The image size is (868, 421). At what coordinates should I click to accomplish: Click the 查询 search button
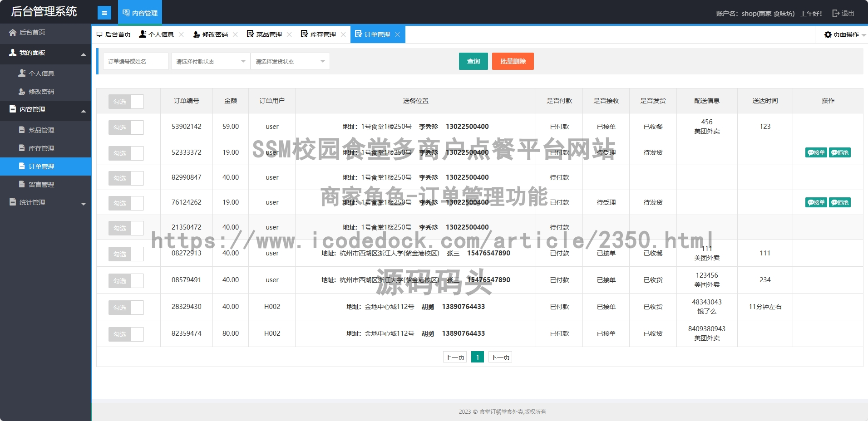click(x=473, y=61)
